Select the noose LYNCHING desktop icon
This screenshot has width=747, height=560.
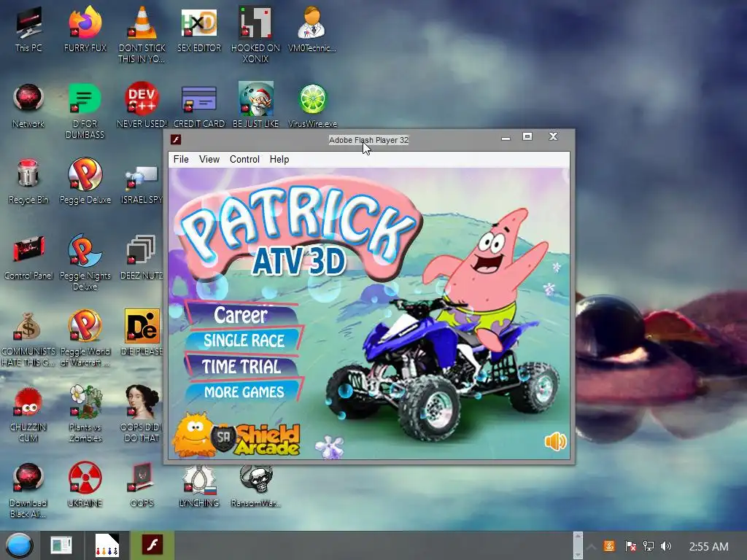[x=199, y=486]
